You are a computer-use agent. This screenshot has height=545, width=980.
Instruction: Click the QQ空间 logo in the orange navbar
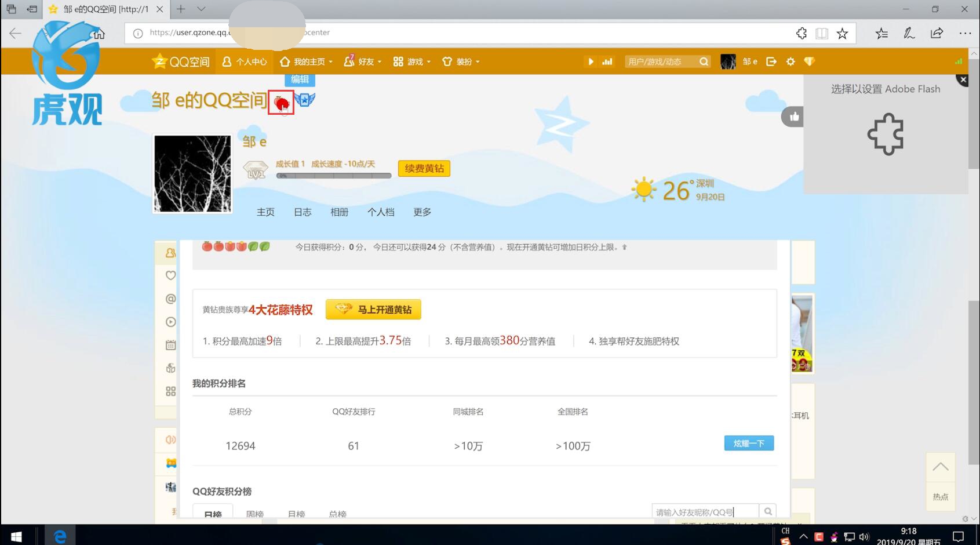point(180,61)
